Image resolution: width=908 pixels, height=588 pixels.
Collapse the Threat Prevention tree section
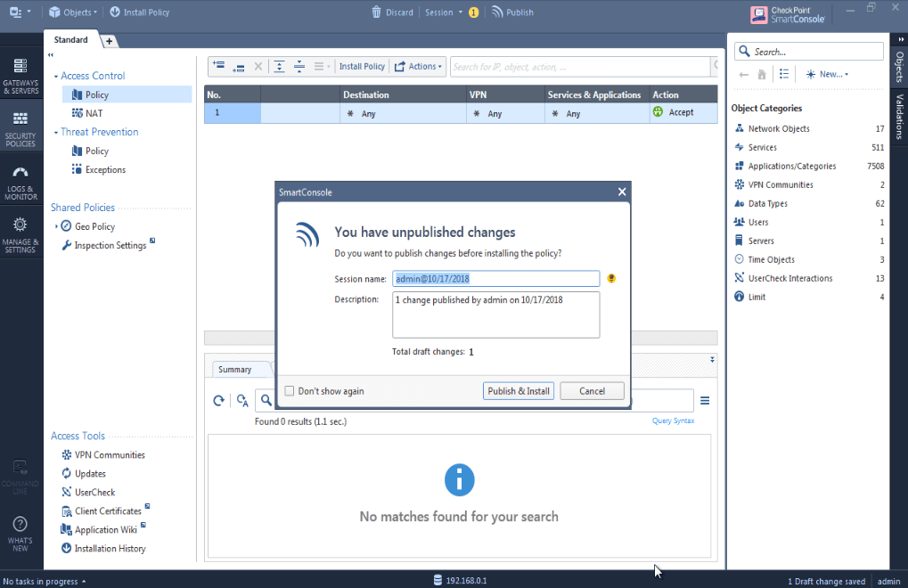[56, 132]
